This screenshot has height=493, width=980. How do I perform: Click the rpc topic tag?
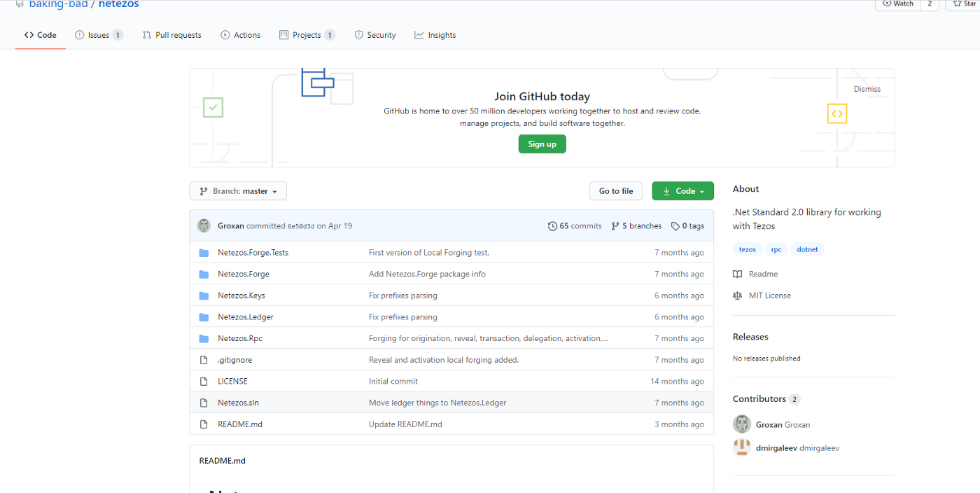(x=776, y=249)
